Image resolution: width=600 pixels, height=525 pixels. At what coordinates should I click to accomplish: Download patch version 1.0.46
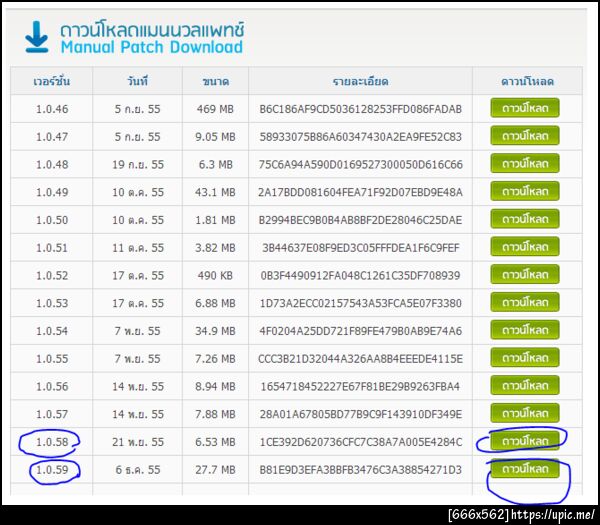pos(525,108)
